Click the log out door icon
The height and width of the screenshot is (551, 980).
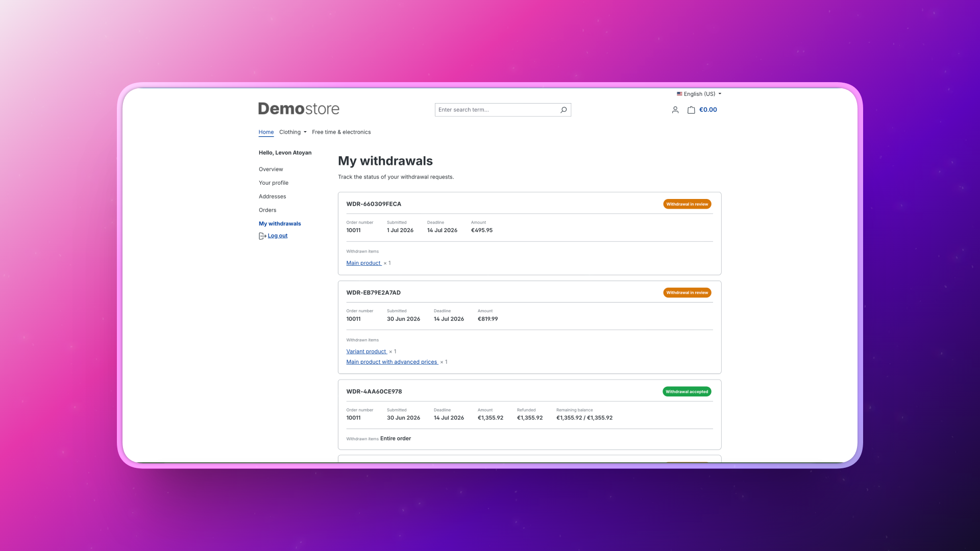[262, 236]
